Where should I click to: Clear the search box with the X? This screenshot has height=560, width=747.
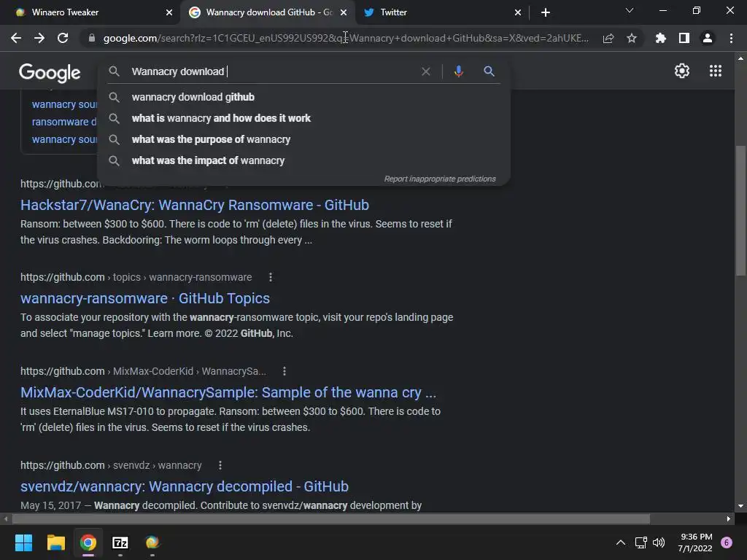tap(426, 71)
